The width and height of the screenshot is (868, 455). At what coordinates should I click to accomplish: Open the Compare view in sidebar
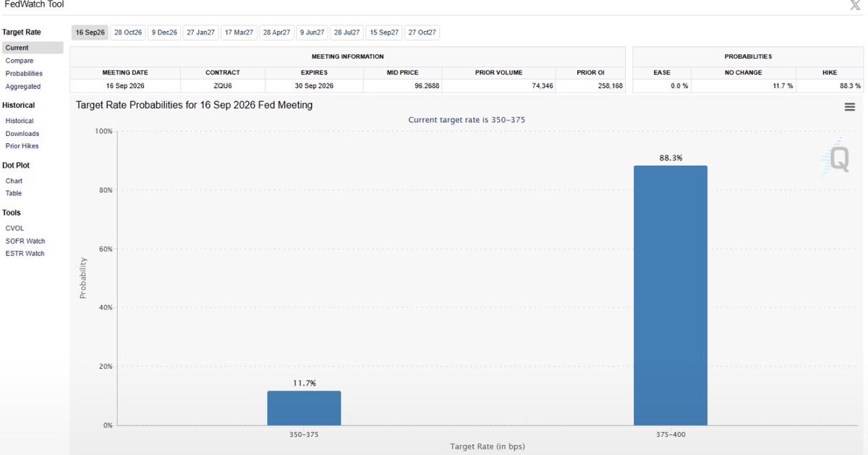[x=20, y=61]
